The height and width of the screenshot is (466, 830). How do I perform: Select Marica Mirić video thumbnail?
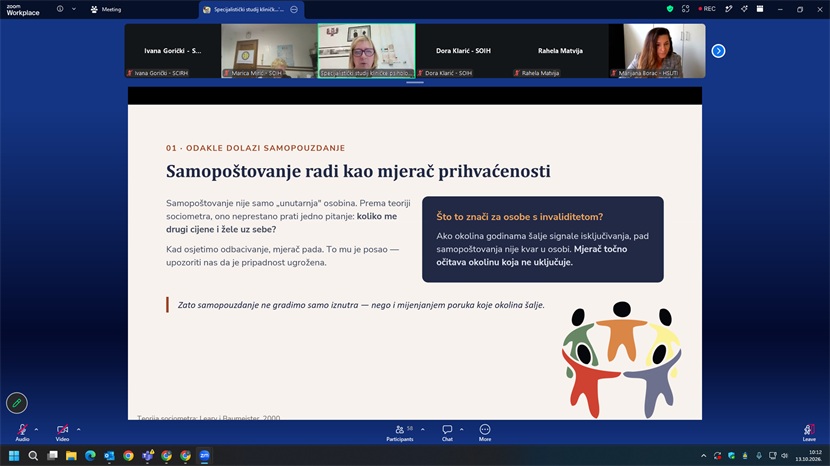click(x=269, y=51)
